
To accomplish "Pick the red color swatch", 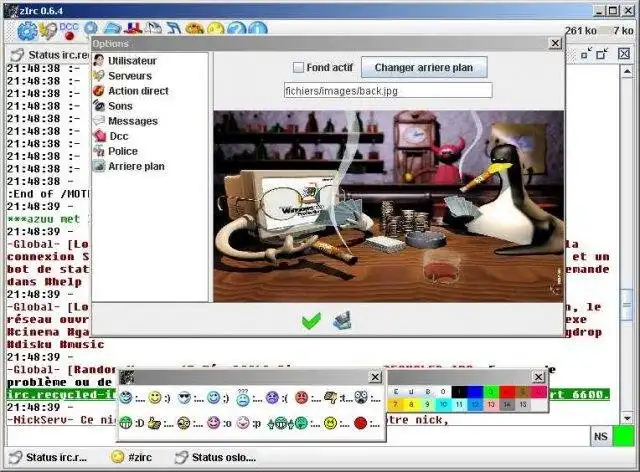I will click(x=507, y=392).
